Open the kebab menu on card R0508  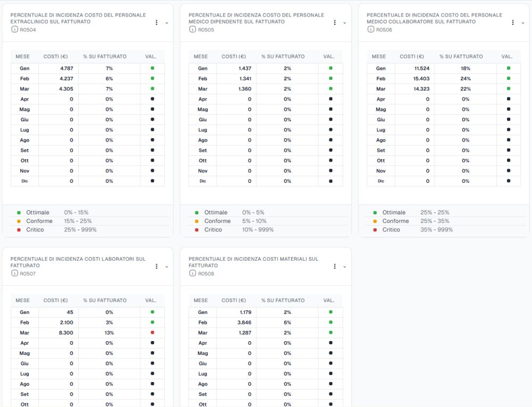[335, 266]
